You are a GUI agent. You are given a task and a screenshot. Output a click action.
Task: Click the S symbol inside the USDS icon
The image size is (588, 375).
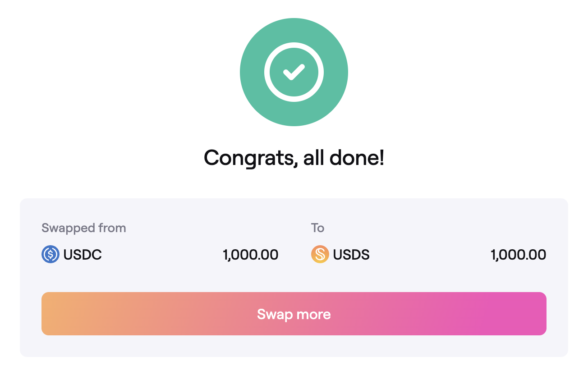click(x=320, y=255)
